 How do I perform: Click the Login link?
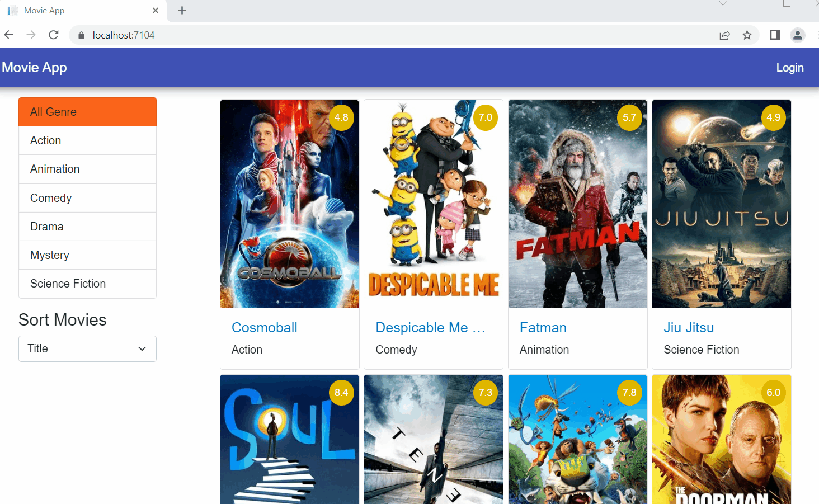tap(790, 68)
